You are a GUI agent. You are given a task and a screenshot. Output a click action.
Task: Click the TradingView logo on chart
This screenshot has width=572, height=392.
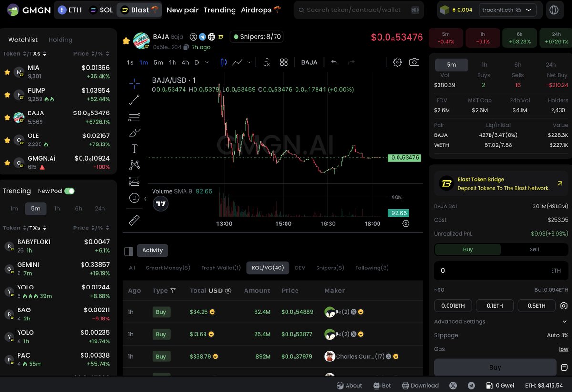point(161,204)
